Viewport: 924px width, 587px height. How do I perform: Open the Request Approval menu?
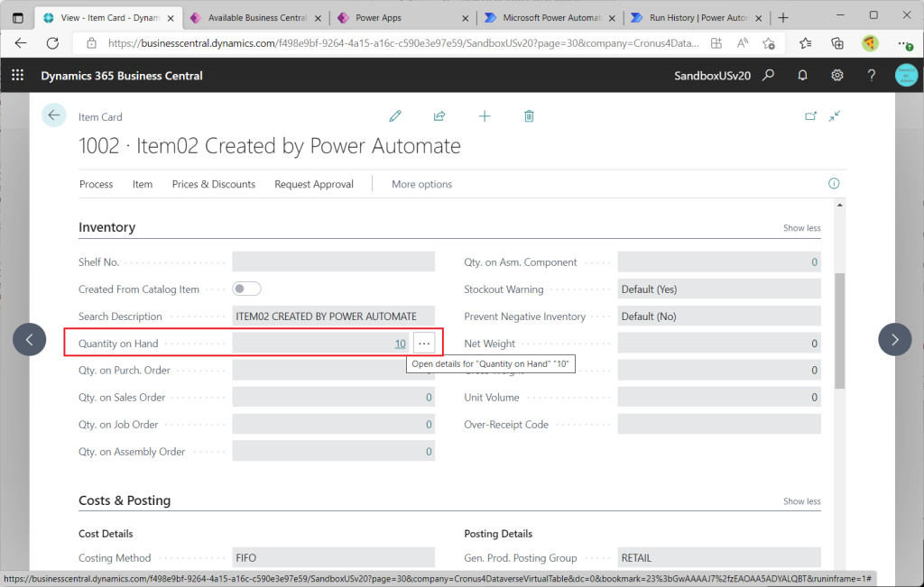pyautogui.click(x=314, y=184)
